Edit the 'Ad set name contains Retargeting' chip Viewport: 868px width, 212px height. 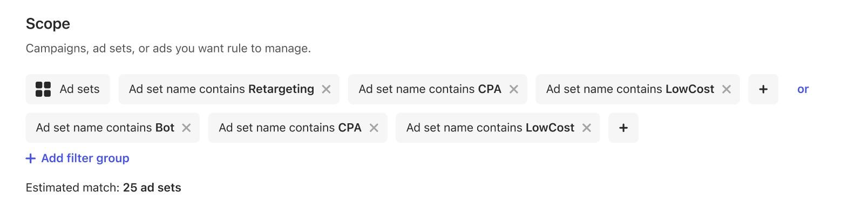click(221, 89)
